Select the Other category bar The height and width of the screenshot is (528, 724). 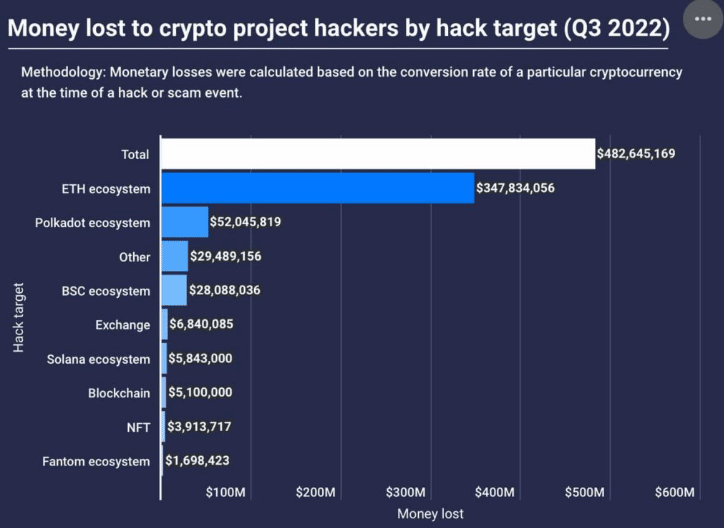pyautogui.click(x=174, y=257)
